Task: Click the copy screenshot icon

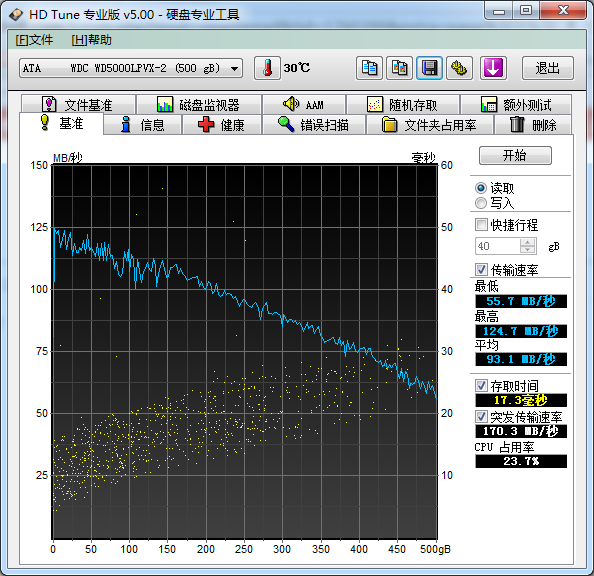Action: [399, 68]
